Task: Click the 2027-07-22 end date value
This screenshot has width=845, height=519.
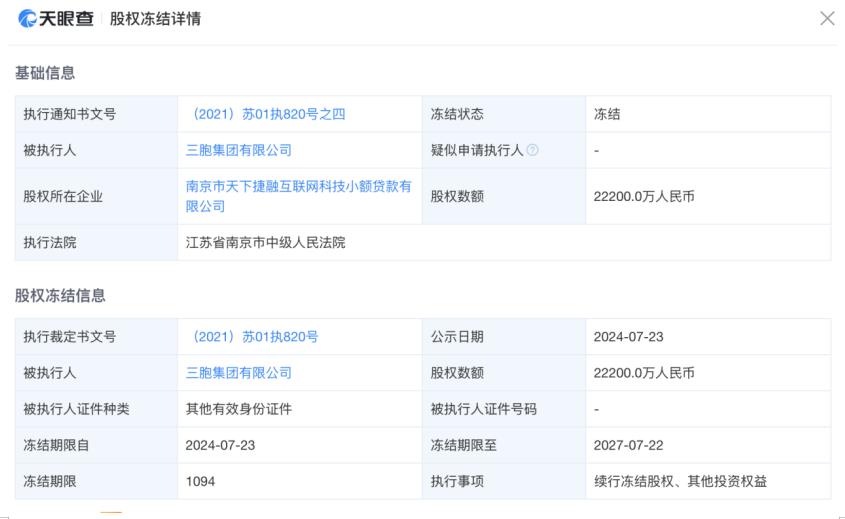Action: 628,445
